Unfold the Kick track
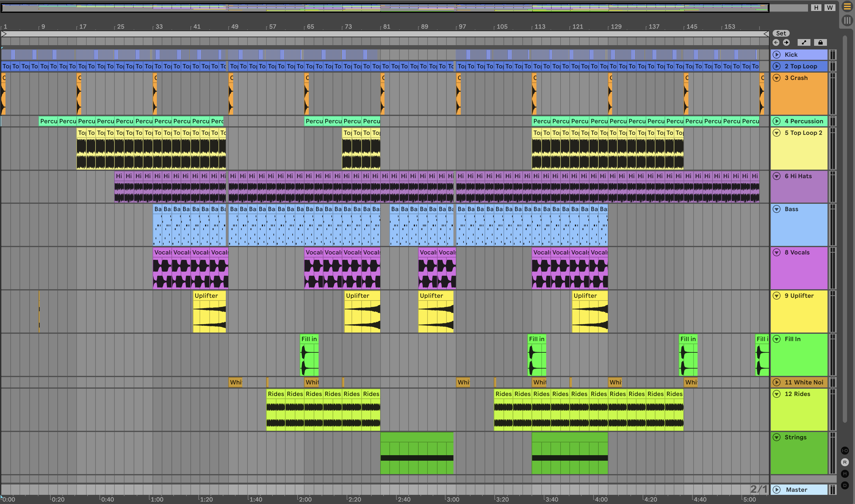 pyautogui.click(x=777, y=55)
